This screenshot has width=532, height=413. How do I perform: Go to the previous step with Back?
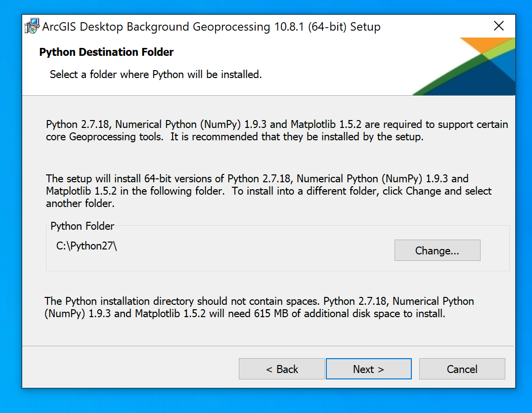pyautogui.click(x=282, y=369)
